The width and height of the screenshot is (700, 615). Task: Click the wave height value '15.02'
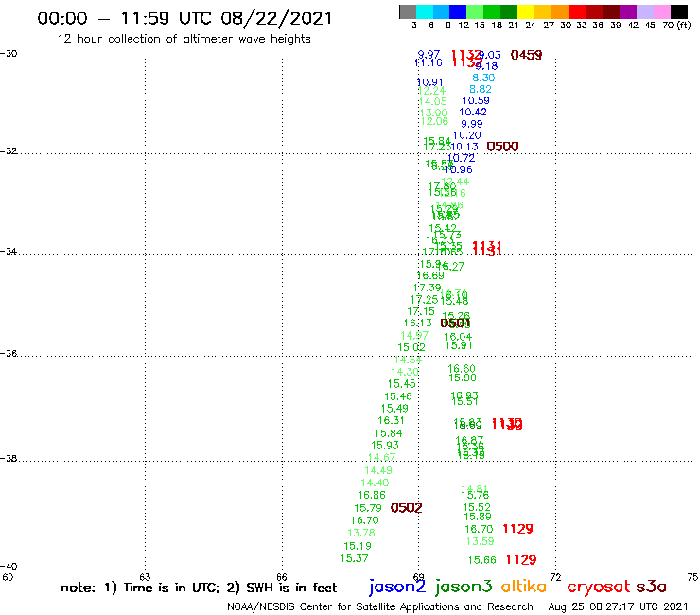click(411, 347)
